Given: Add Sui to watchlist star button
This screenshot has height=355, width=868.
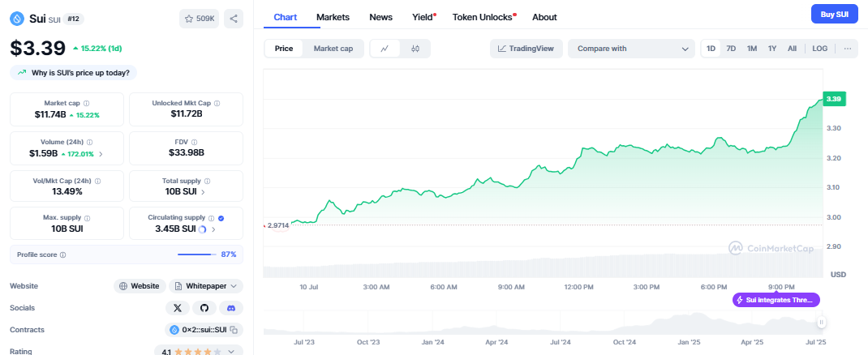Looking at the screenshot, I should click(x=200, y=19).
